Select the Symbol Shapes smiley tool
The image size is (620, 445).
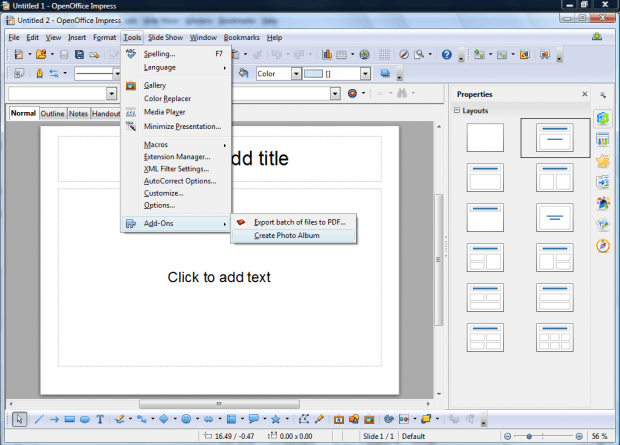(186, 419)
